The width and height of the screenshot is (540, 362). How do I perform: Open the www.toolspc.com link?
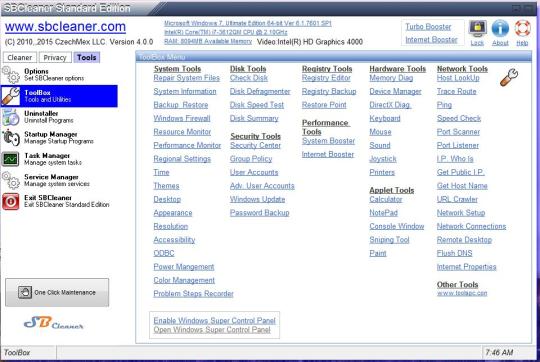(462, 293)
